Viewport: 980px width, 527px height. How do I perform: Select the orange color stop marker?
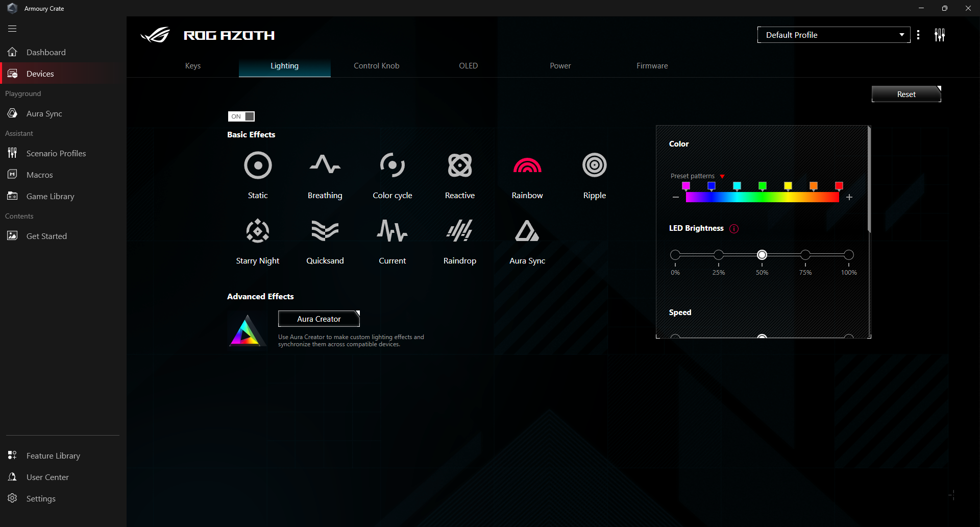tap(814, 186)
